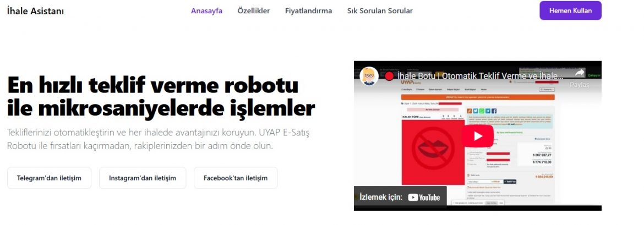Viewport: 644px width, 225px height.
Task: Click the Telegram share icon in the video
Action: point(488,111)
